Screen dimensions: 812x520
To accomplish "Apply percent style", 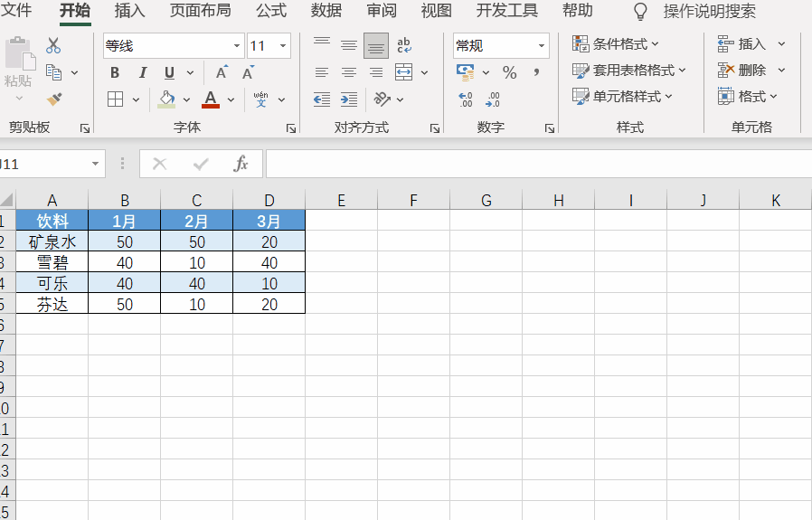I will coord(510,72).
